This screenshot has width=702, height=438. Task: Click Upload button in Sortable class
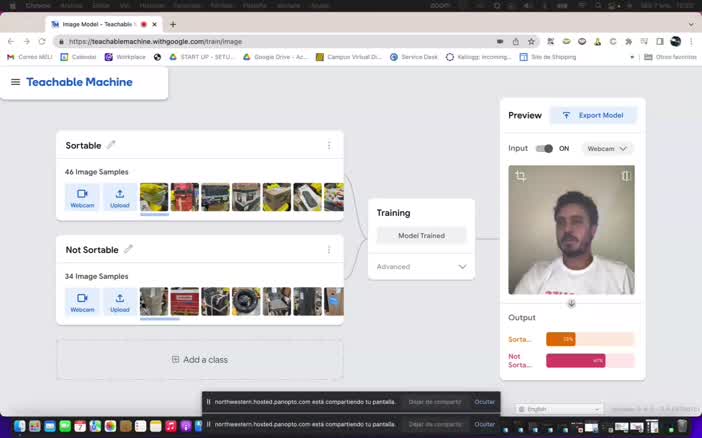[x=120, y=197]
